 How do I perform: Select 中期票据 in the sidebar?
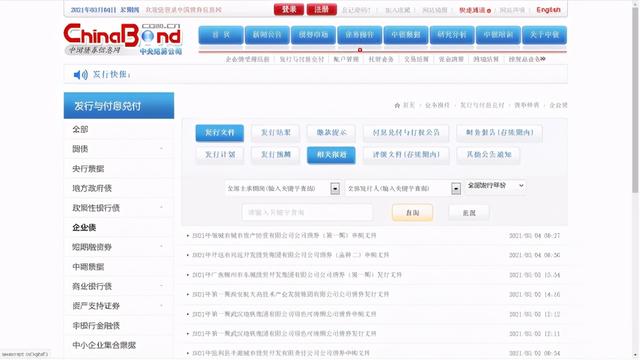tap(88, 267)
